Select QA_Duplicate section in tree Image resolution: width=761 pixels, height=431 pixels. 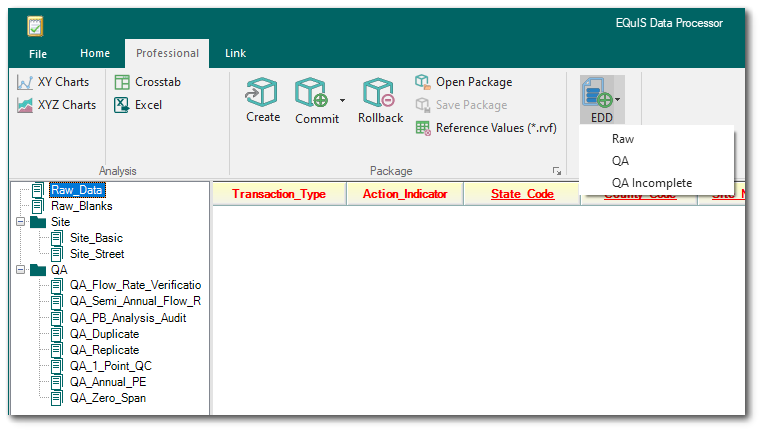104,334
